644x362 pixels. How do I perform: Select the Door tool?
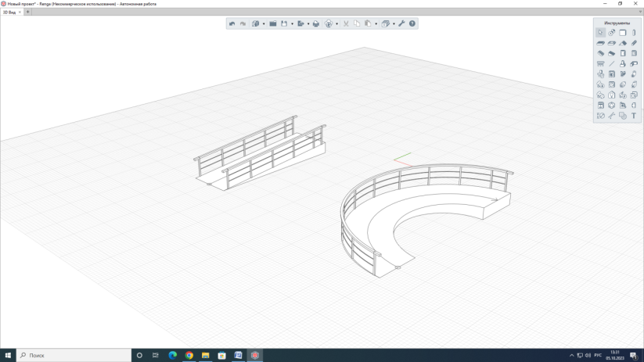click(623, 53)
